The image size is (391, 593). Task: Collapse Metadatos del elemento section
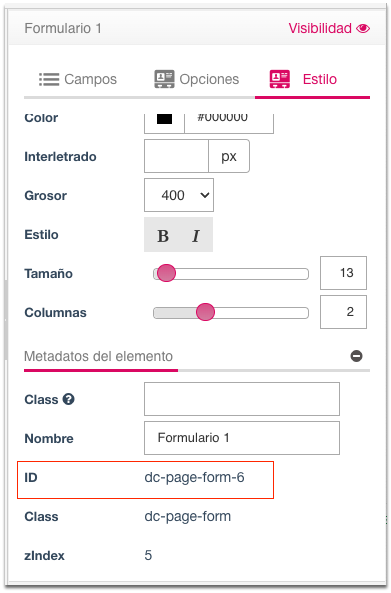click(98, 356)
